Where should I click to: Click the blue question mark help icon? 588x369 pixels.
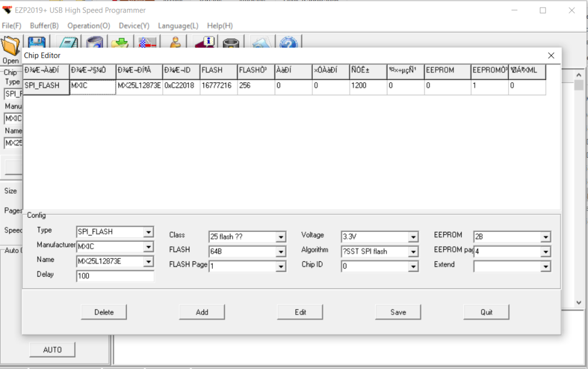[288, 44]
